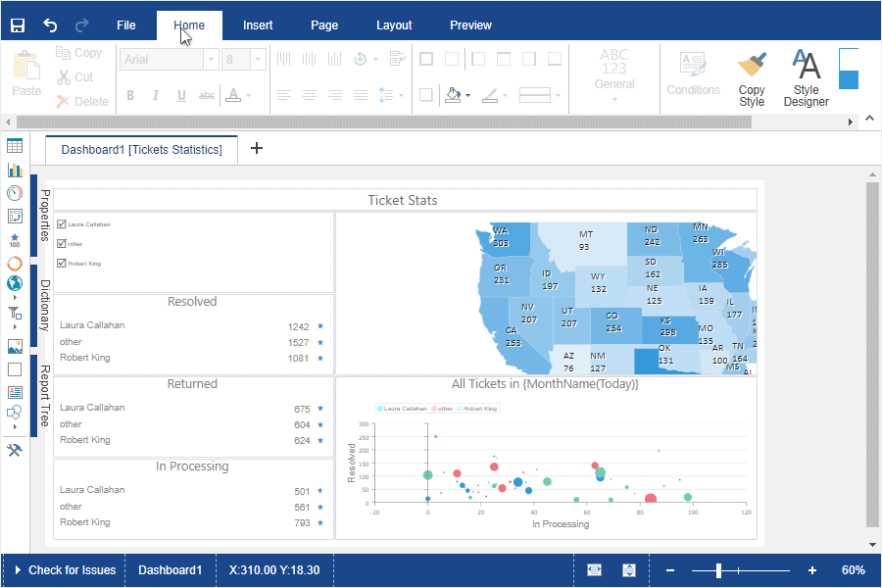Switch to the Insert ribbon tab

[x=258, y=25]
